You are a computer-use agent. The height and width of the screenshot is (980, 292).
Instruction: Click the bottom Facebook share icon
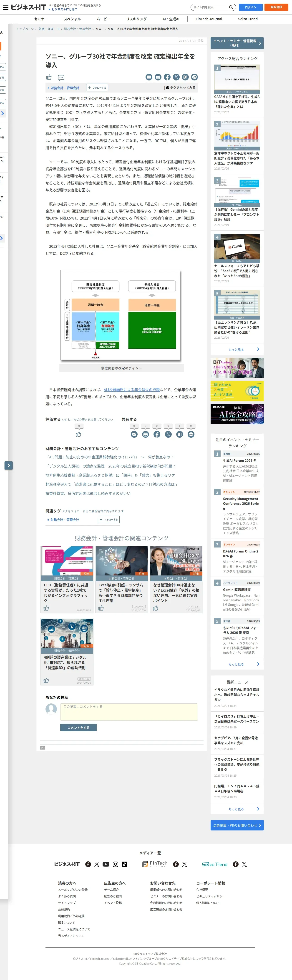pyautogui.click(x=157, y=434)
